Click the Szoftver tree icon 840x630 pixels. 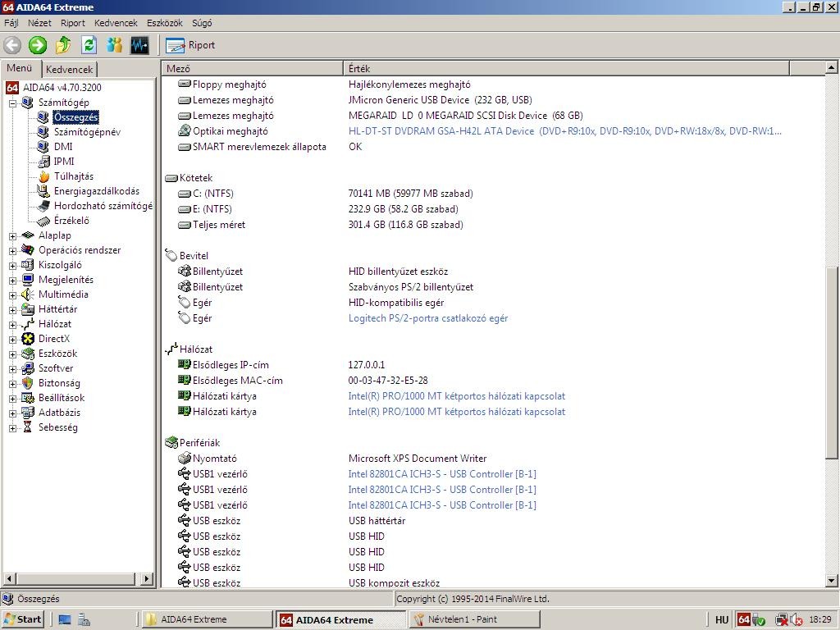(28, 368)
